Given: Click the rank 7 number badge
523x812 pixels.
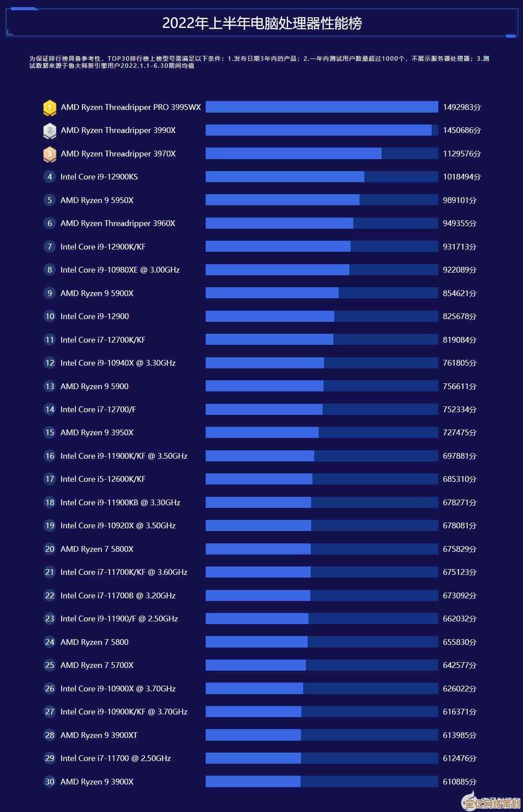Looking at the screenshot, I should [50, 247].
